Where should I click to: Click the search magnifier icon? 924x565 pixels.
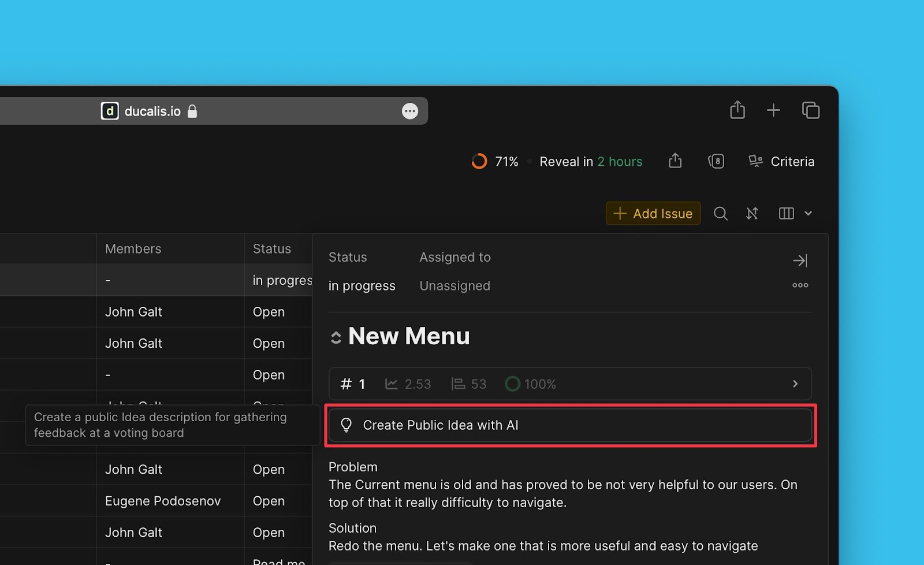point(720,213)
